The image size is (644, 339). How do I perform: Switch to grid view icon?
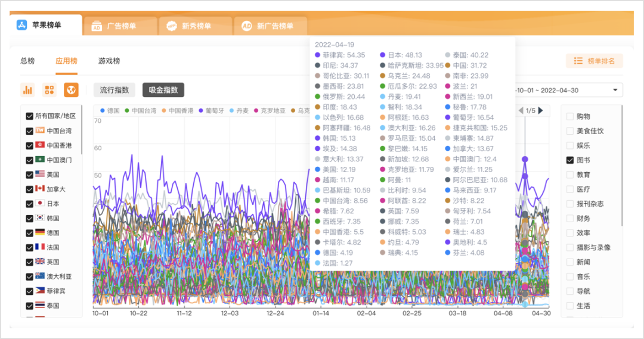point(49,90)
